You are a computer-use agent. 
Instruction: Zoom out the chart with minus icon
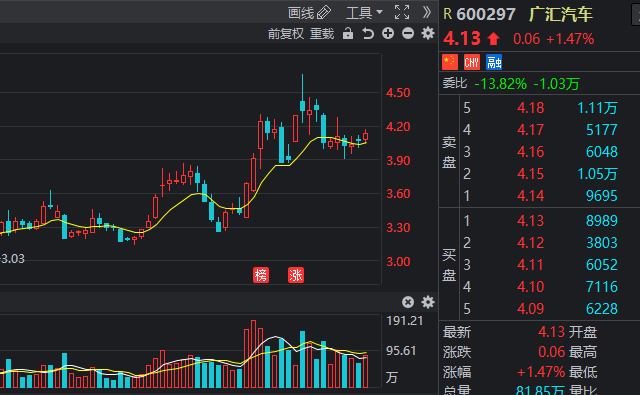[x=408, y=33]
